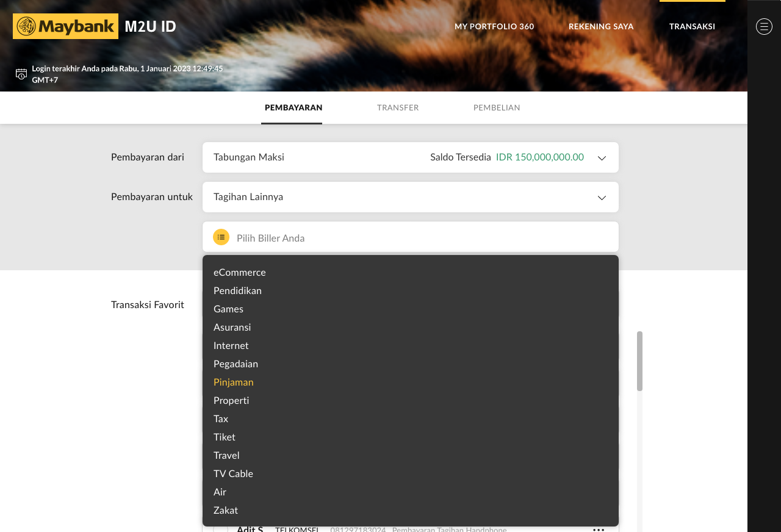Viewport: 781px width, 532px height.
Task: Select the Pembayaran tab
Action: 293,108
